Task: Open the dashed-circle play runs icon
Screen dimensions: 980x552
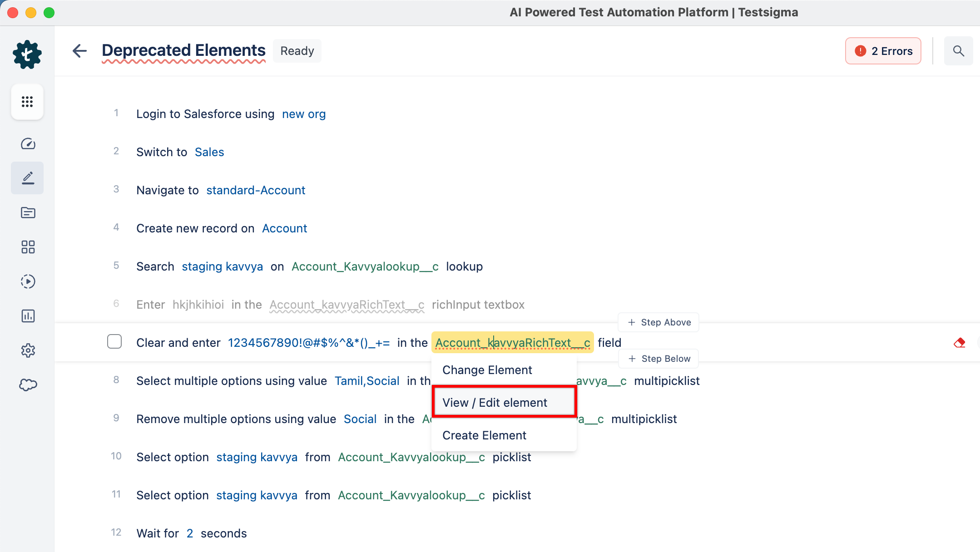Action: pyautogui.click(x=28, y=281)
